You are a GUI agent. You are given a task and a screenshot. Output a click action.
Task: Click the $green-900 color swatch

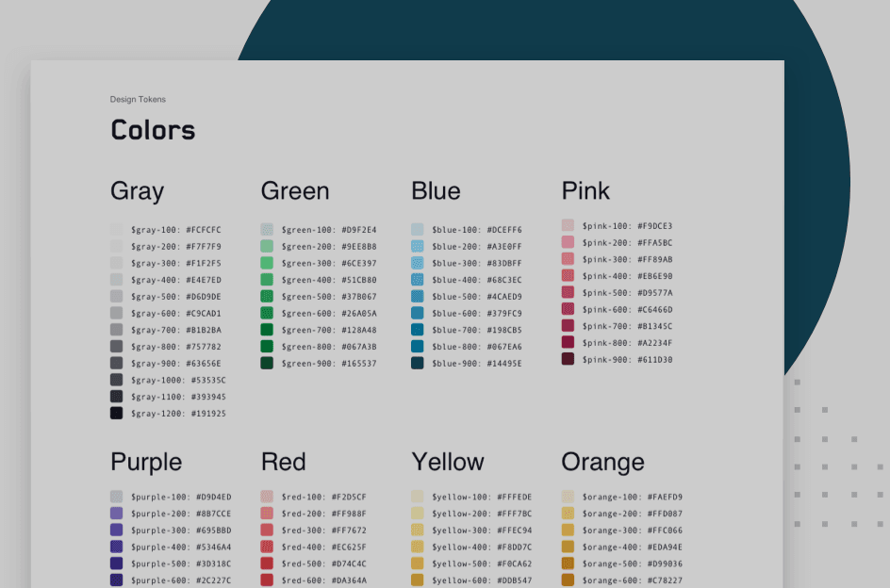point(267,364)
